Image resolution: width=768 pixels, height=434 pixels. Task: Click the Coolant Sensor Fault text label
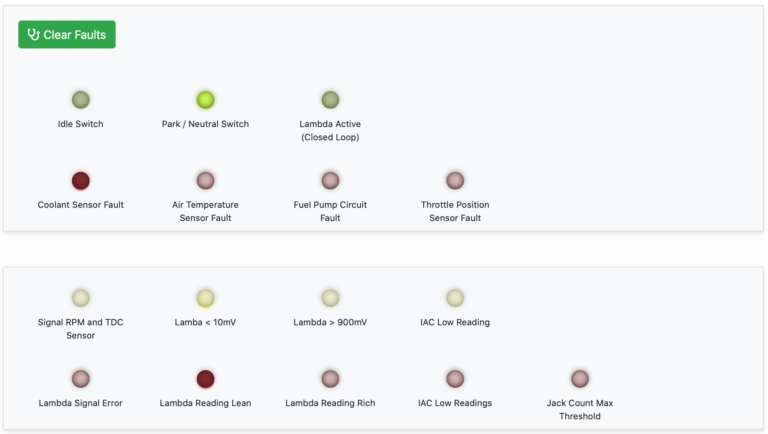click(81, 205)
